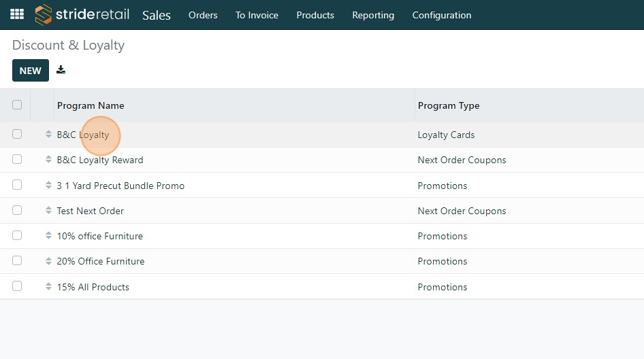
Task: Select the 20% Office Furniture checkbox
Action: 17,260
